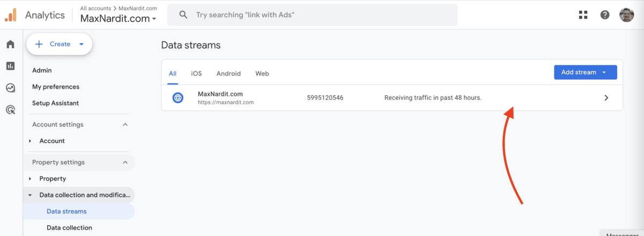Select the All streams tab
Viewport: 644px width, 236px height.
pos(172,74)
